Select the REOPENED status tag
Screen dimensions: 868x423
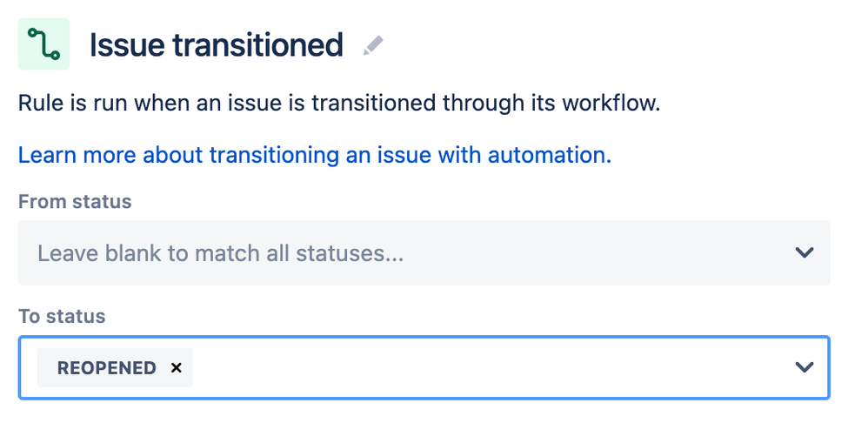[x=115, y=367]
